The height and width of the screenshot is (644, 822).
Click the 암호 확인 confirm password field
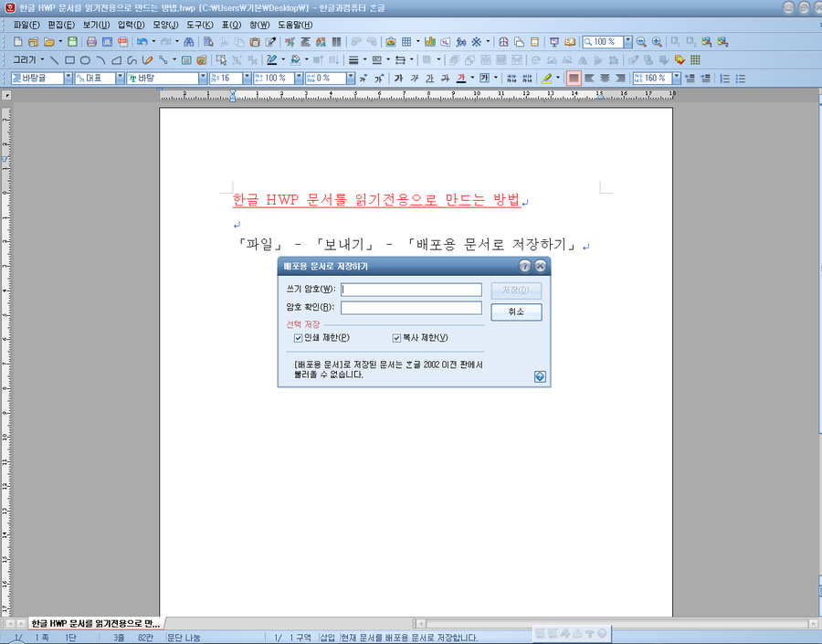(x=411, y=307)
